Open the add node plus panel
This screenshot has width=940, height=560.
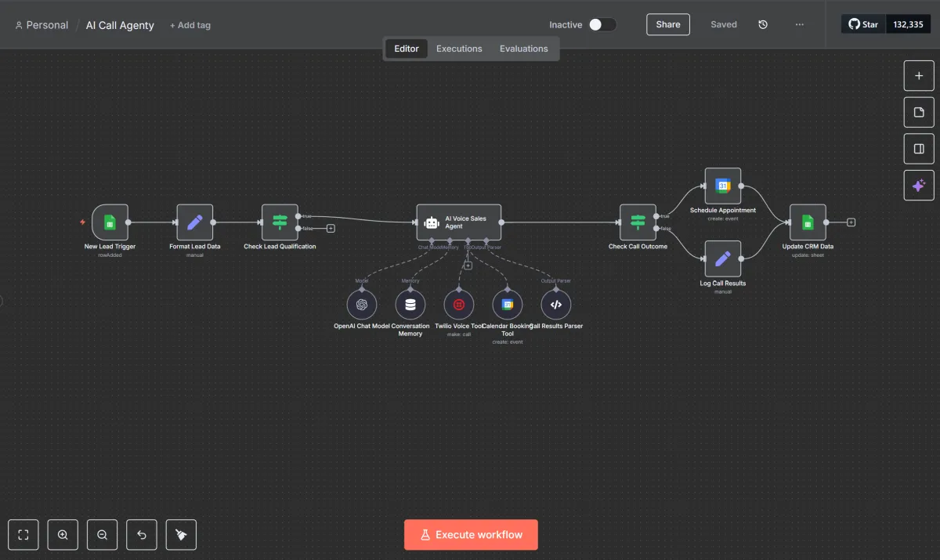pos(919,76)
